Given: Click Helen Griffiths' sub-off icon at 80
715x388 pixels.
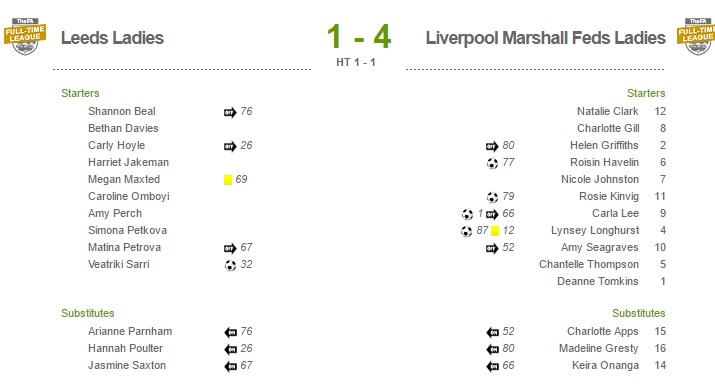Looking at the screenshot, I should 492,146.
